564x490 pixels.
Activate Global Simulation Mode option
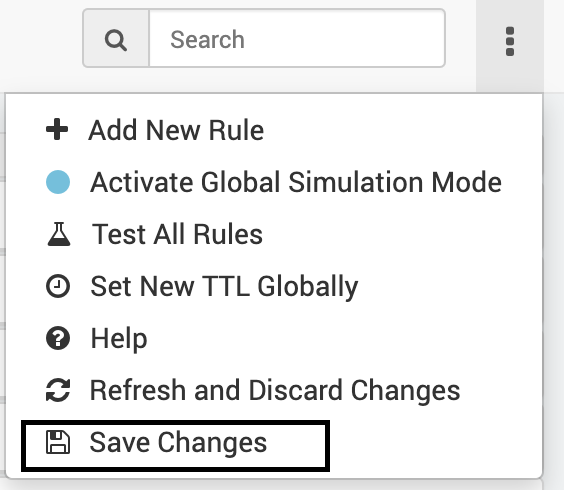[274, 182]
